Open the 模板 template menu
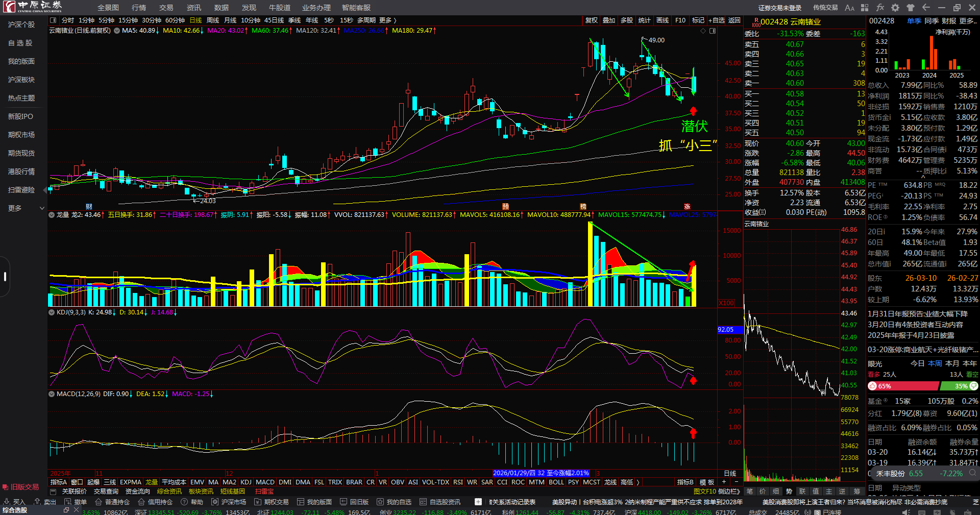980x515 pixels. pyautogui.click(x=707, y=482)
